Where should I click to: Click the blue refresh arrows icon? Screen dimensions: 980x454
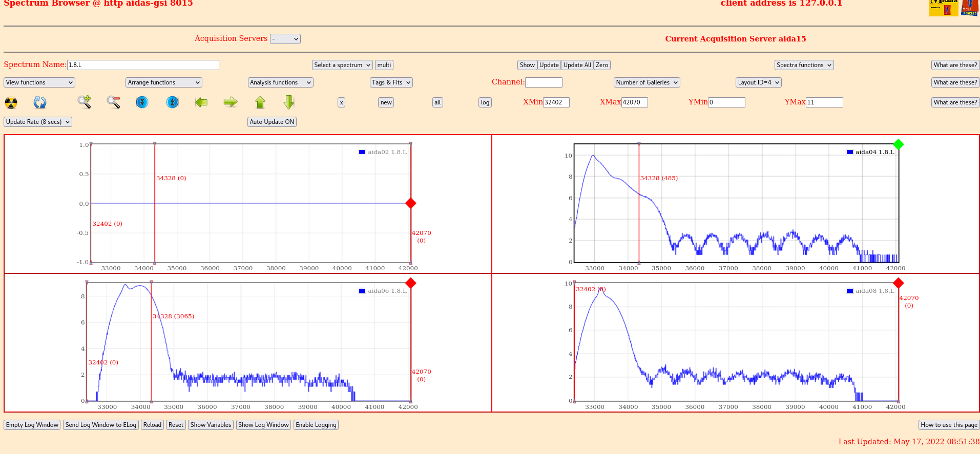pos(40,102)
